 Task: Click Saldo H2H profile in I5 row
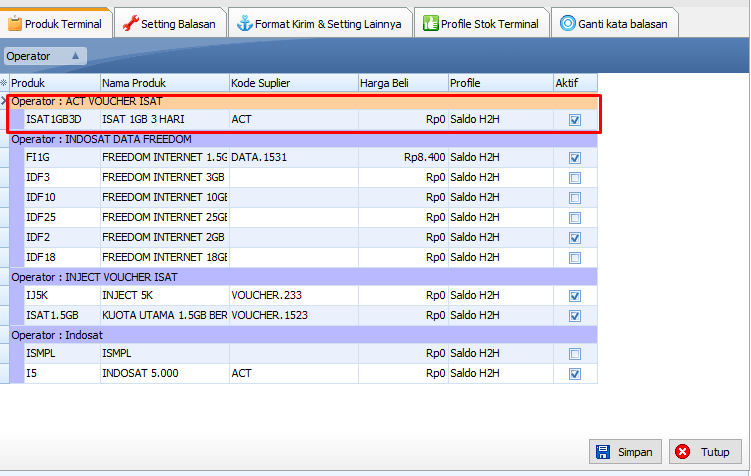coord(501,373)
